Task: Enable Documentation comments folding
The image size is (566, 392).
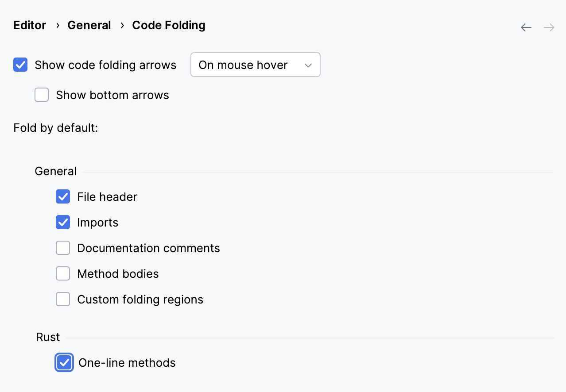Action: tap(63, 248)
